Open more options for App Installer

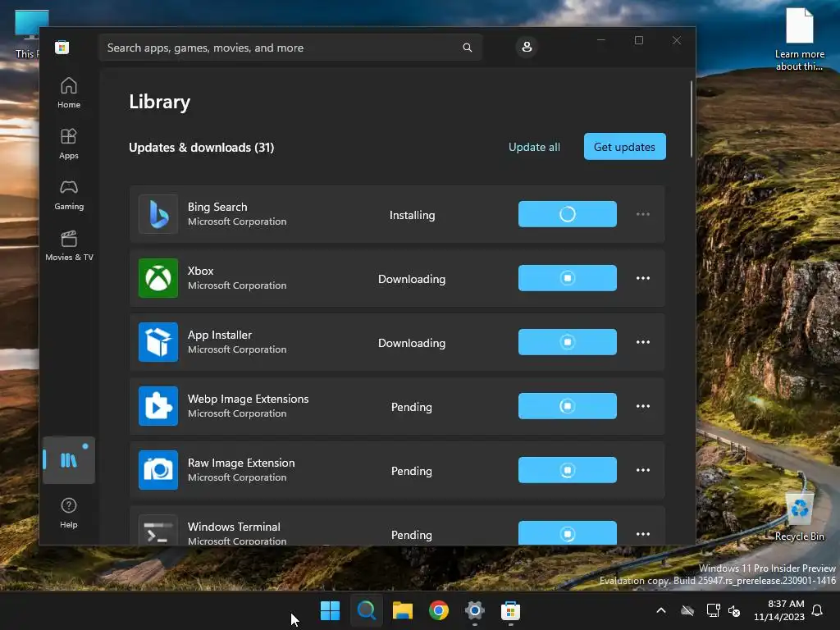(643, 342)
